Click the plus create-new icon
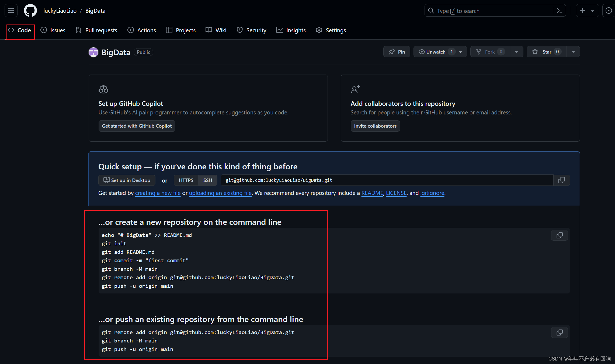This screenshot has height=364, width=615. [582, 10]
